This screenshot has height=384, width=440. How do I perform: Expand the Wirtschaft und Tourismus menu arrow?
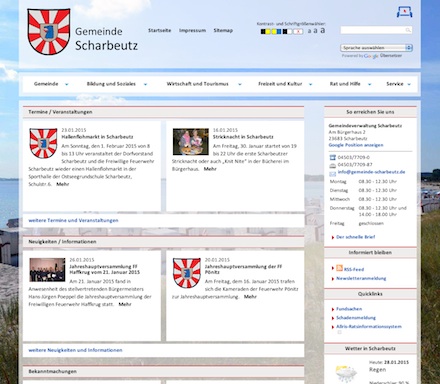coord(240,84)
